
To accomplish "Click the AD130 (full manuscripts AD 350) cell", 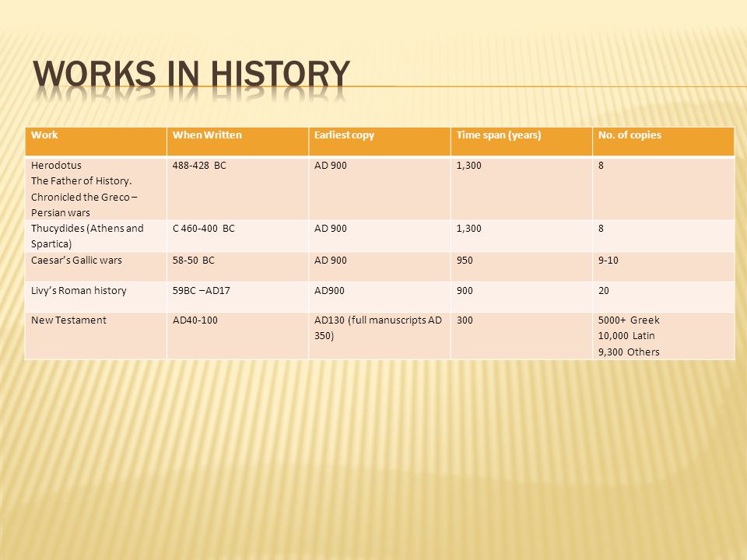I will 380,336.
